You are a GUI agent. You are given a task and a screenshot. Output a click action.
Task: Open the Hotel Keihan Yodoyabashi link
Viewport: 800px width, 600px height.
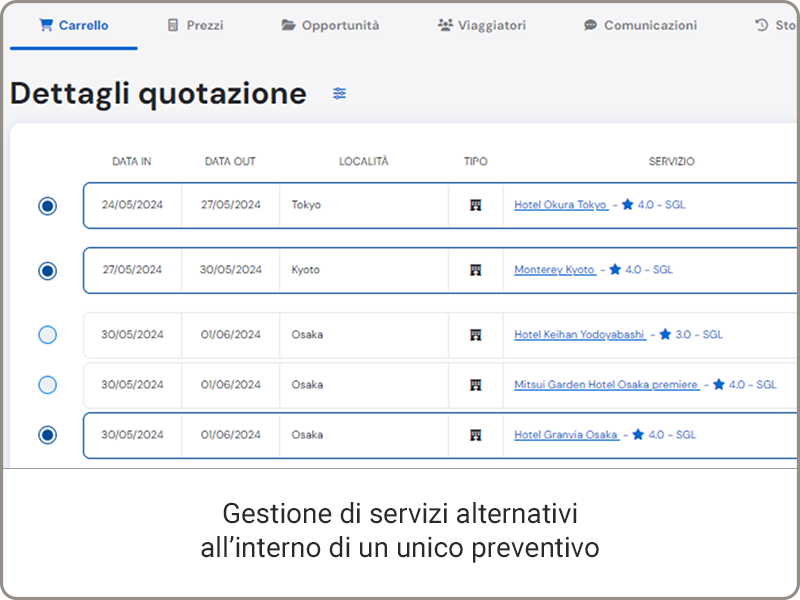[580, 334]
